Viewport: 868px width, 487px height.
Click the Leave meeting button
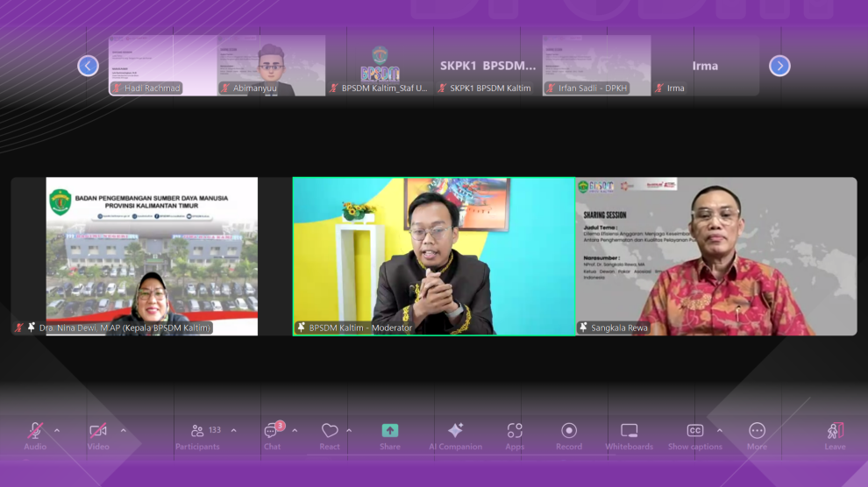[x=835, y=435]
